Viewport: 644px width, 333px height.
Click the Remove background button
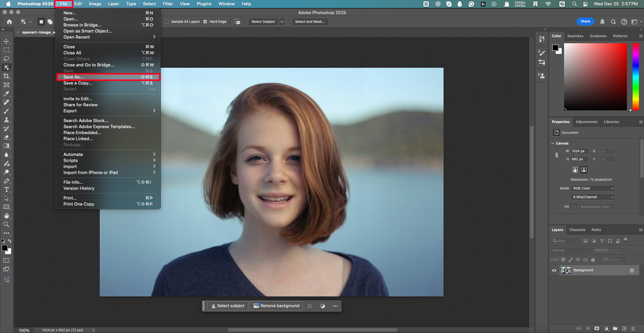pos(276,306)
